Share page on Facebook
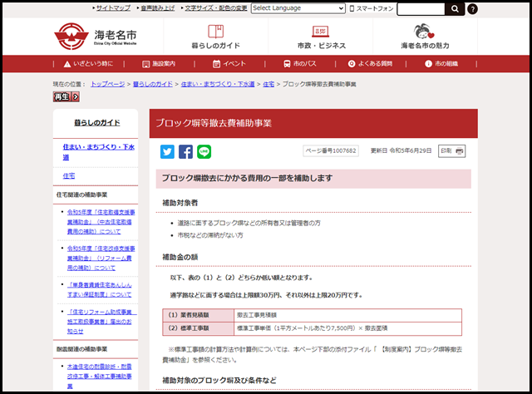This screenshot has width=532, height=394. coord(185,151)
